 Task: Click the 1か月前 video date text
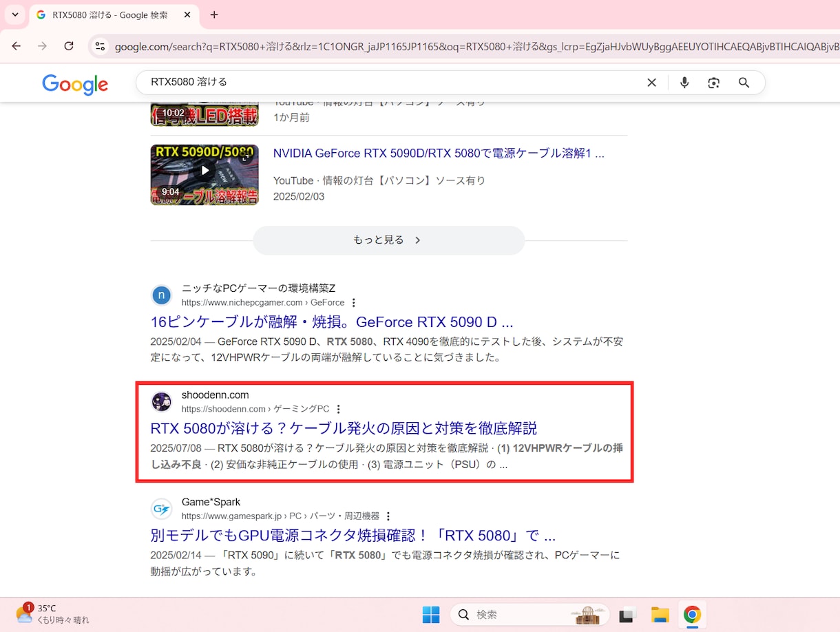click(x=291, y=118)
